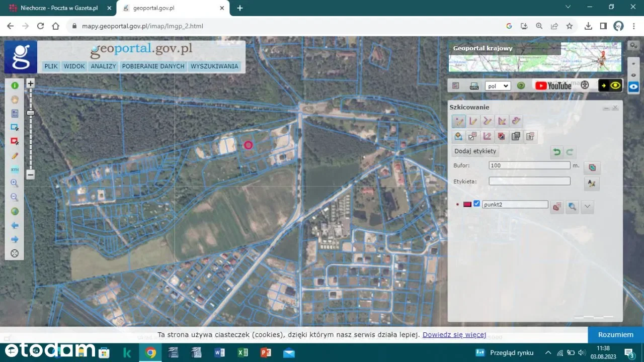Viewport: 644px width, 362px height.
Task: Click the full extent globe icon
Action: [15, 212]
